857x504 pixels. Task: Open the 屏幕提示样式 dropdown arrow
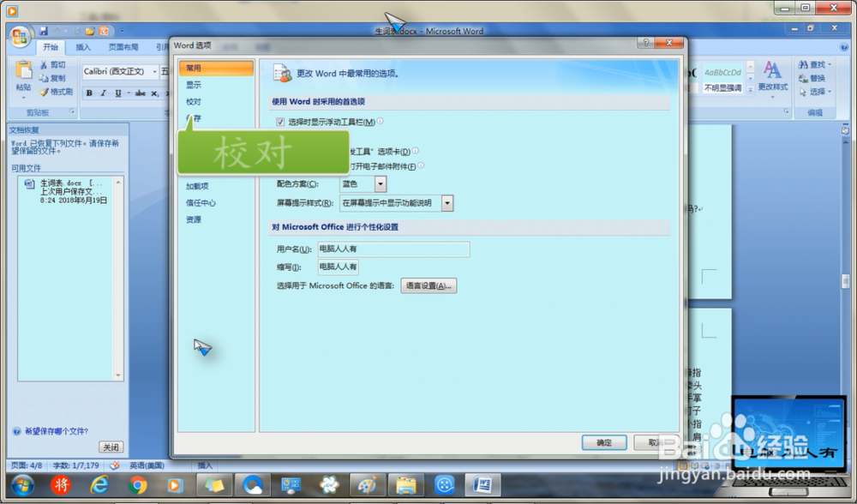447,203
